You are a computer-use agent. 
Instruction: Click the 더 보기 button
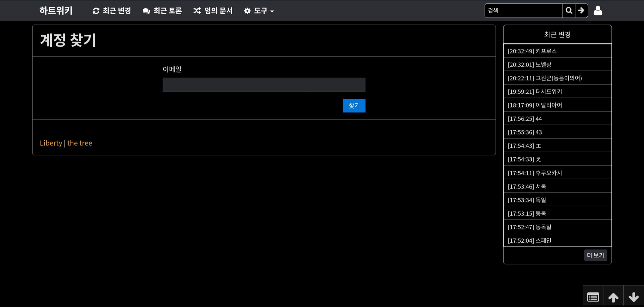click(x=595, y=255)
